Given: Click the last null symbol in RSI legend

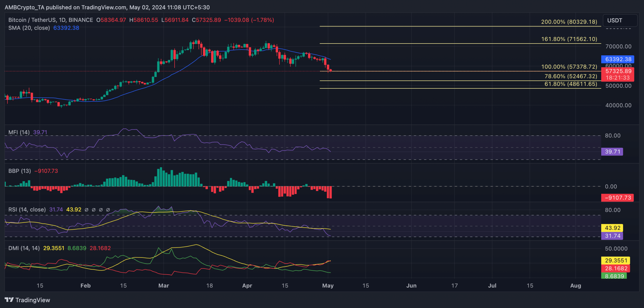Looking at the screenshot, I should click(108, 210).
